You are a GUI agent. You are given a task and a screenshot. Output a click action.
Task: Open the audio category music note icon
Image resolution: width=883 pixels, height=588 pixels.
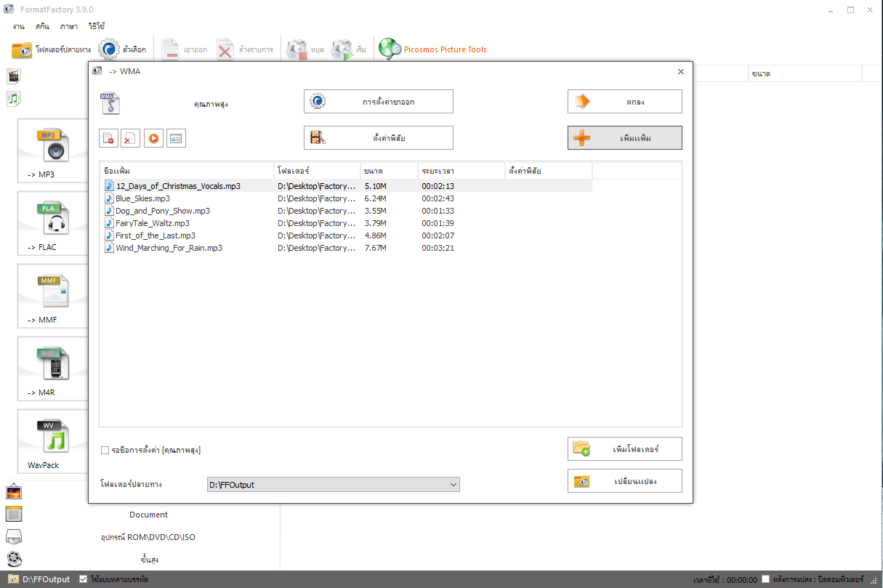pos(14,98)
